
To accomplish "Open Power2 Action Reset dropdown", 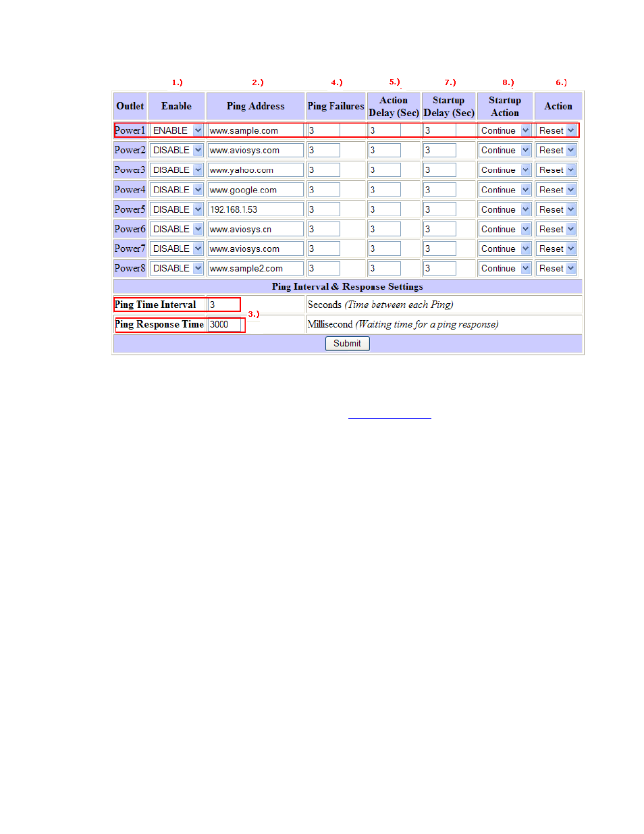I will (x=557, y=150).
